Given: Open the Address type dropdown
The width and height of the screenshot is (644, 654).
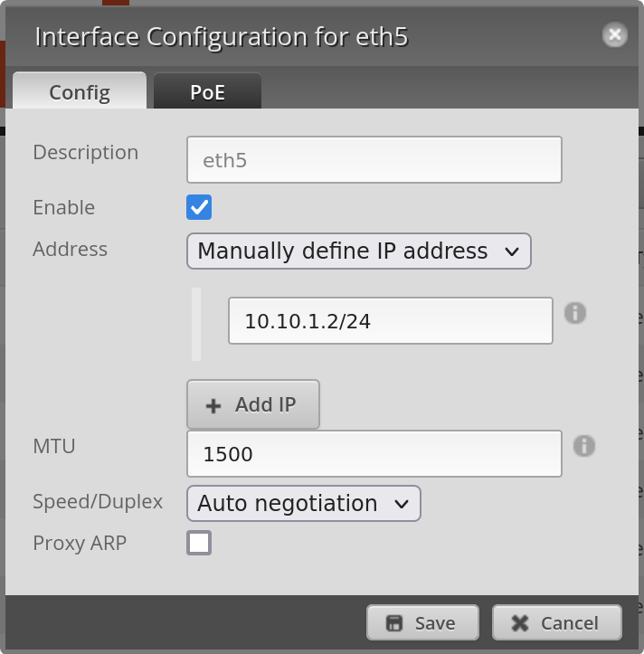Looking at the screenshot, I should [x=358, y=251].
